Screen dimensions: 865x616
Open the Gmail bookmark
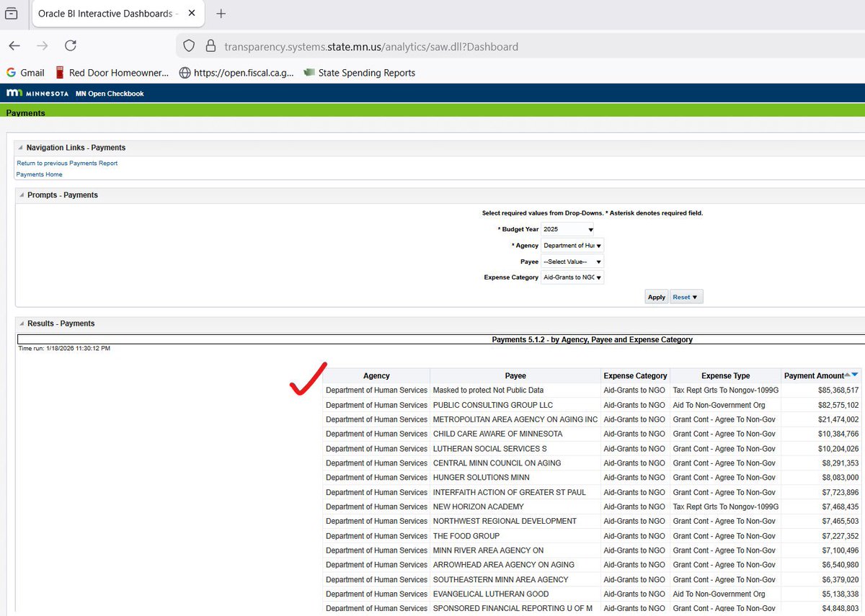(x=25, y=73)
